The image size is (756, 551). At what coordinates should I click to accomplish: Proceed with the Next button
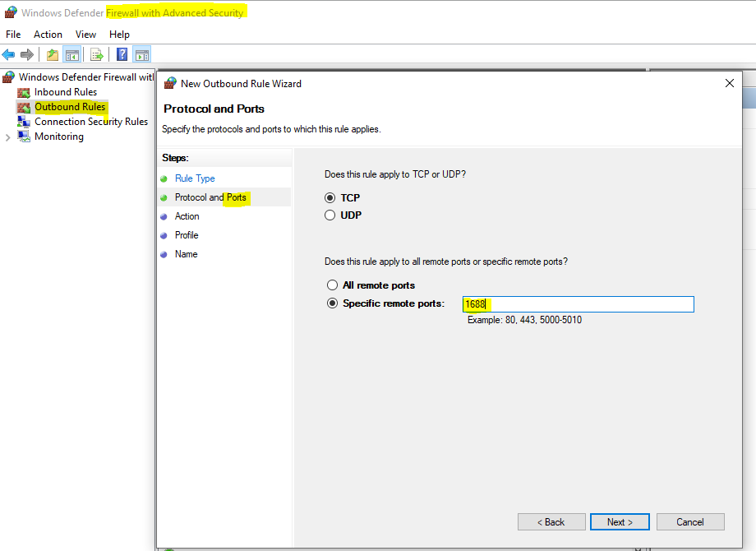[x=620, y=522]
